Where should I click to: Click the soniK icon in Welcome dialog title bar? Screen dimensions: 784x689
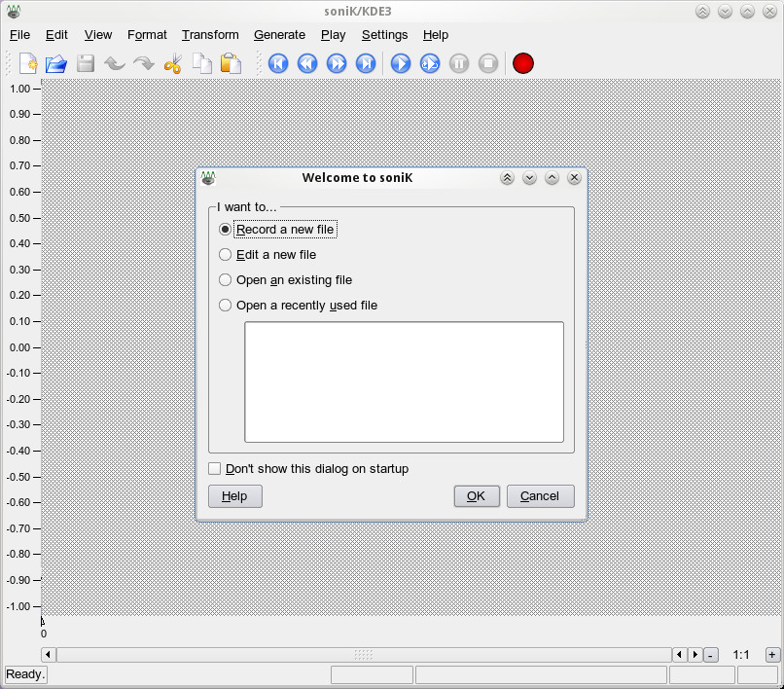click(208, 178)
